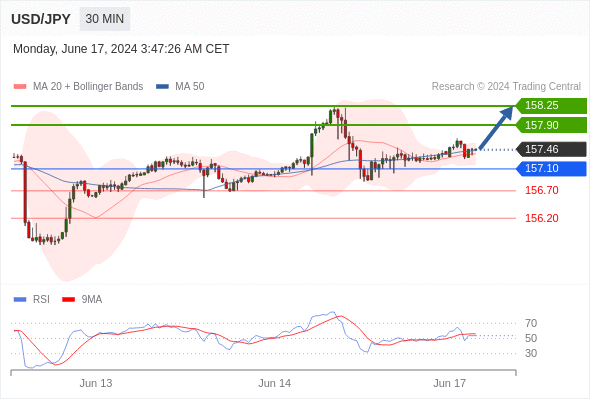
Task: Click the 157.46 current price tag
Action: [x=551, y=149]
